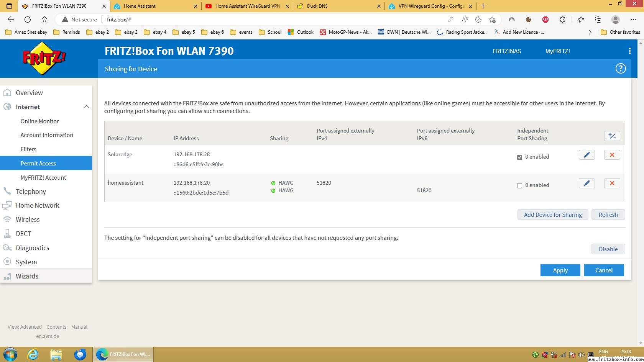Open the ebay 2 bookmarks folder
This screenshot has height=362, width=644.
(98, 32)
